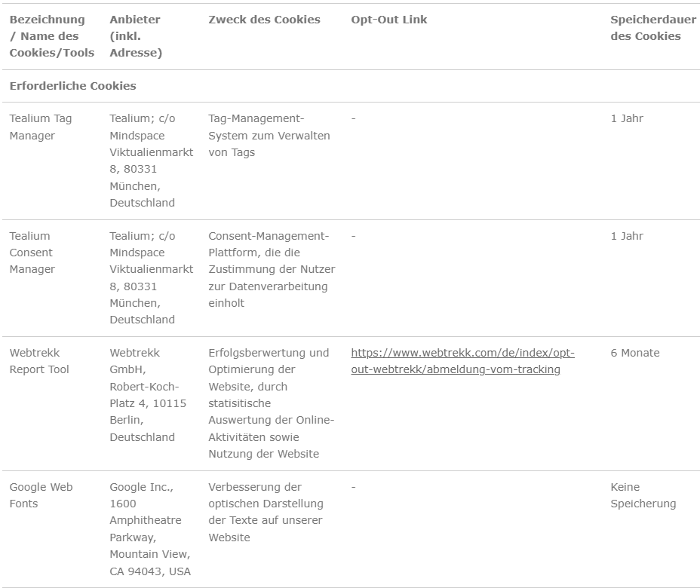The image size is (700, 588).
Task: Click the Google Inc. Mountain View address
Action: [x=150, y=529]
